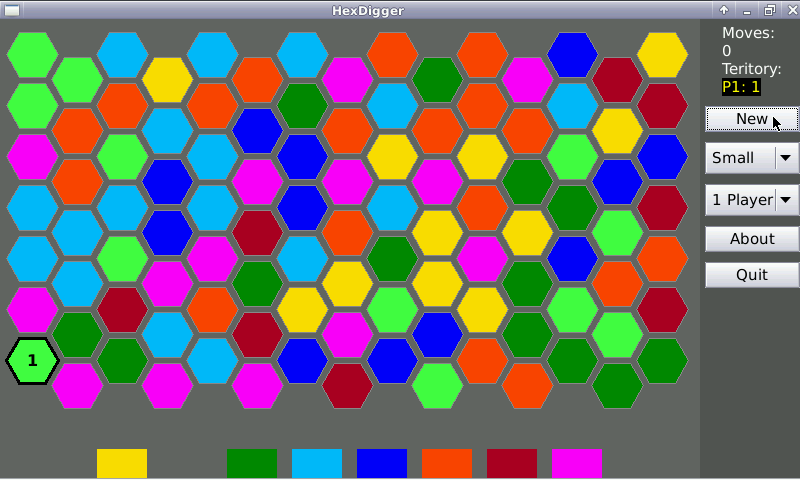Choose the dark blue color swatch
Viewport: 800px width, 480px height.
tap(382, 464)
